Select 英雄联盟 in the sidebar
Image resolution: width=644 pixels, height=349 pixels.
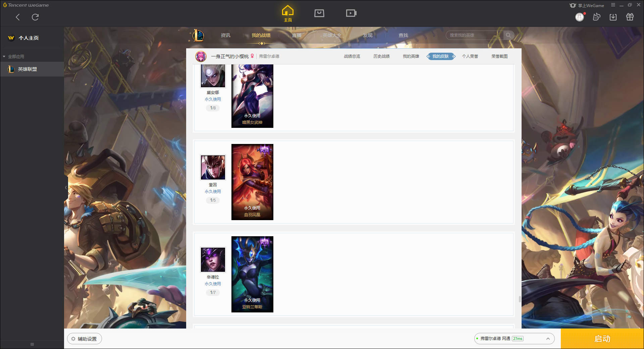click(x=32, y=69)
